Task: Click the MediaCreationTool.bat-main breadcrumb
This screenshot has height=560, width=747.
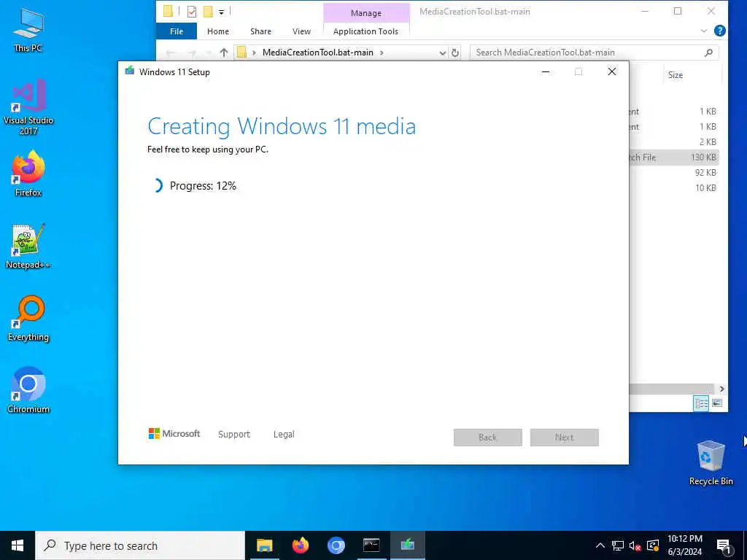Action: [x=318, y=52]
